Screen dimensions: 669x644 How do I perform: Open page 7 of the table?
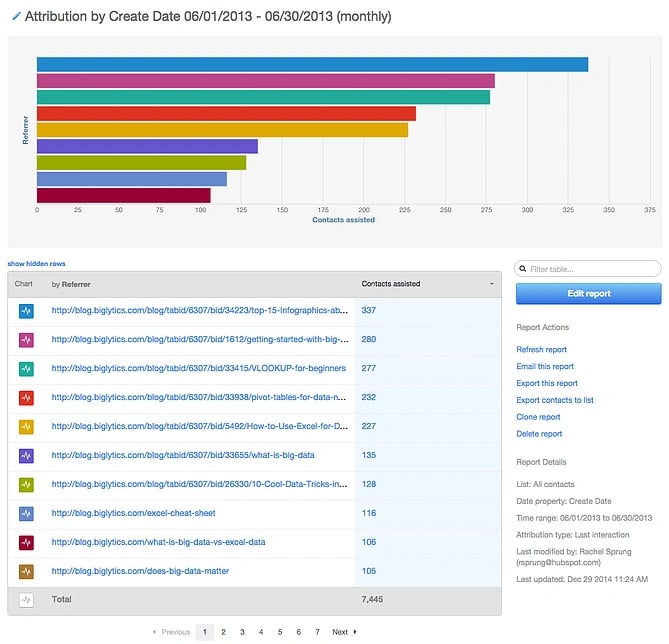[x=317, y=632]
